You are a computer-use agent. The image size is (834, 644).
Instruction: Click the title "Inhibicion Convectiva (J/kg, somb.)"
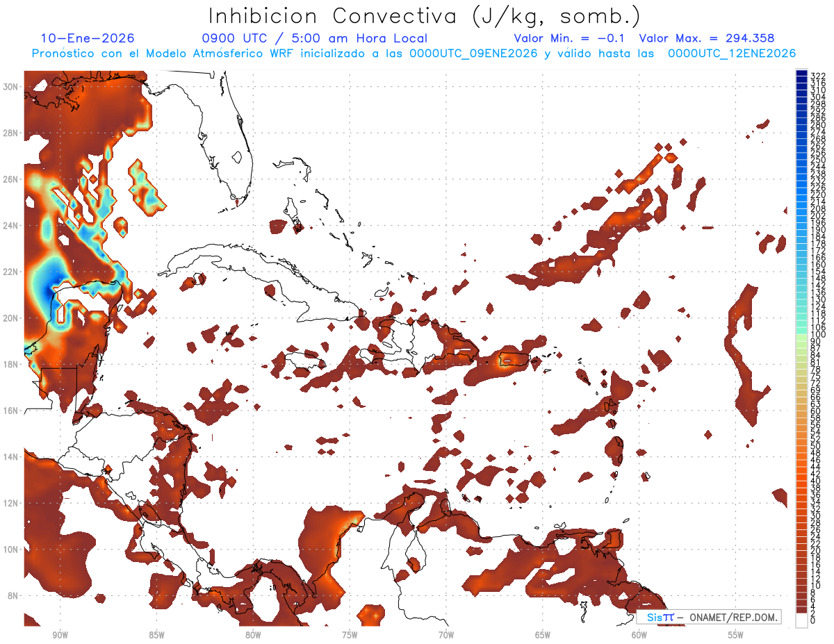point(425,16)
